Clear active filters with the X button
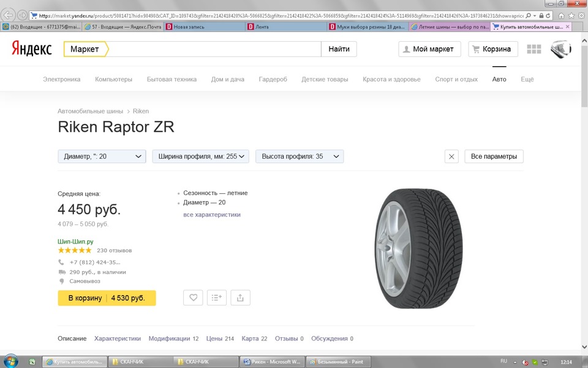The height and width of the screenshot is (368, 588). tap(451, 156)
